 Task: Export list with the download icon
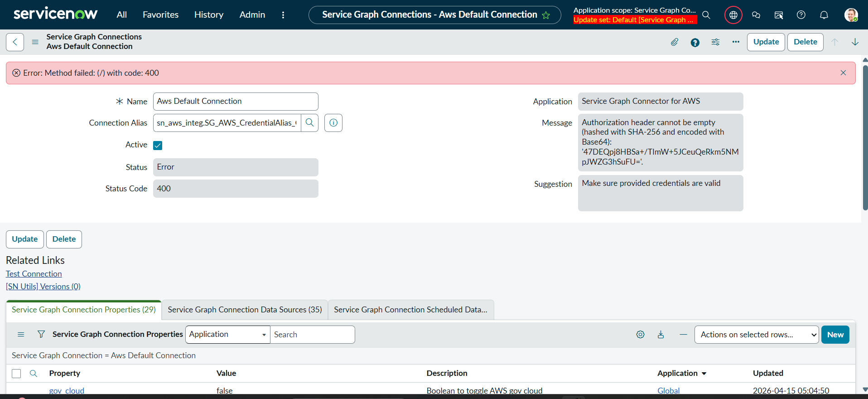click(661, 335)
